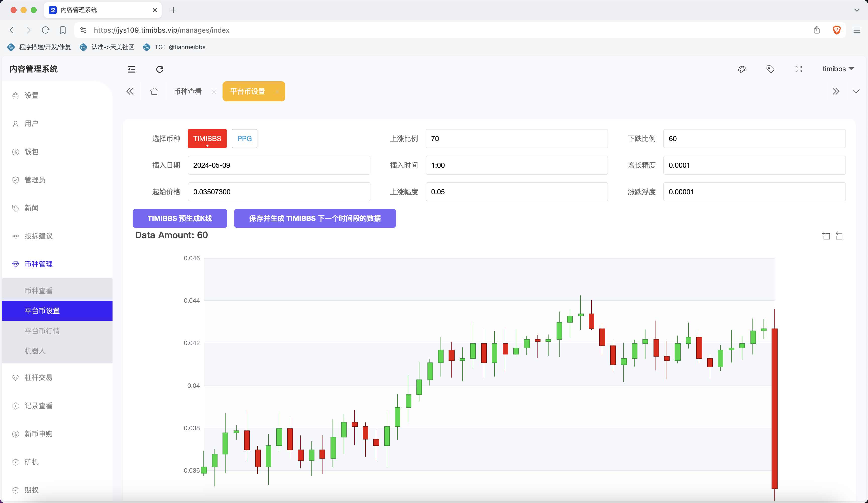
Task: Collapse the sidebar menu toggle icon
Action: [131, 69]
